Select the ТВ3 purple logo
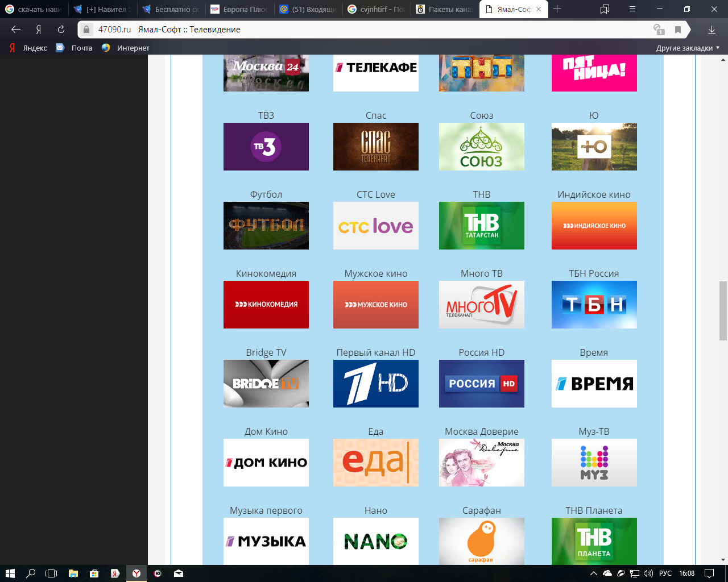Screen dimensions: 728x582 click(266, 147)
